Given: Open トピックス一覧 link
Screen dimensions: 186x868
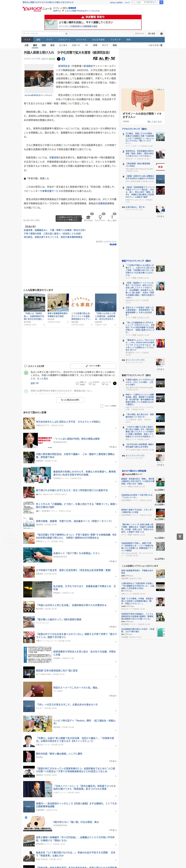Looking at the screenshot, I should 155,45.
